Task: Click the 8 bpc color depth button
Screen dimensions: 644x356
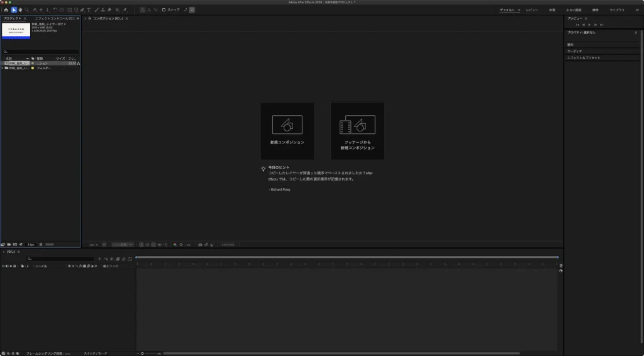Action: (31, 244)
